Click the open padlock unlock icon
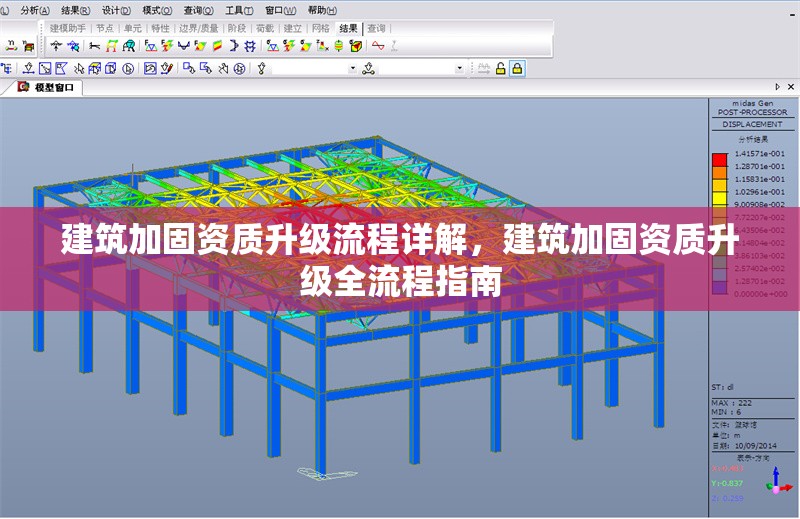Viewport: 800px width, 519px height. point(501,68)
